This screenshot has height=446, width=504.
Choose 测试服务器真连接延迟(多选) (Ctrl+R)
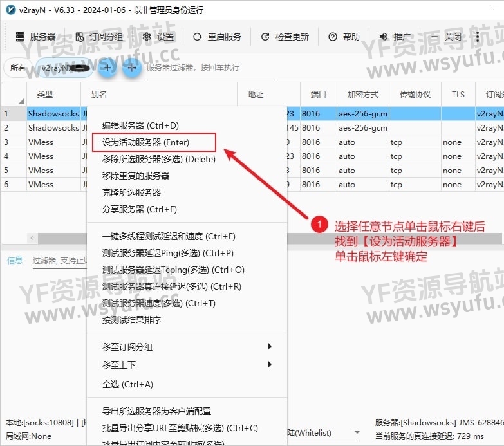click(x=187, y=286)
